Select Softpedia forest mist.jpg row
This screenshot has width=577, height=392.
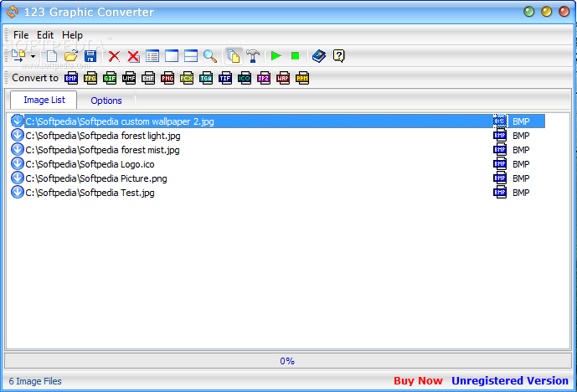(278, 150)
